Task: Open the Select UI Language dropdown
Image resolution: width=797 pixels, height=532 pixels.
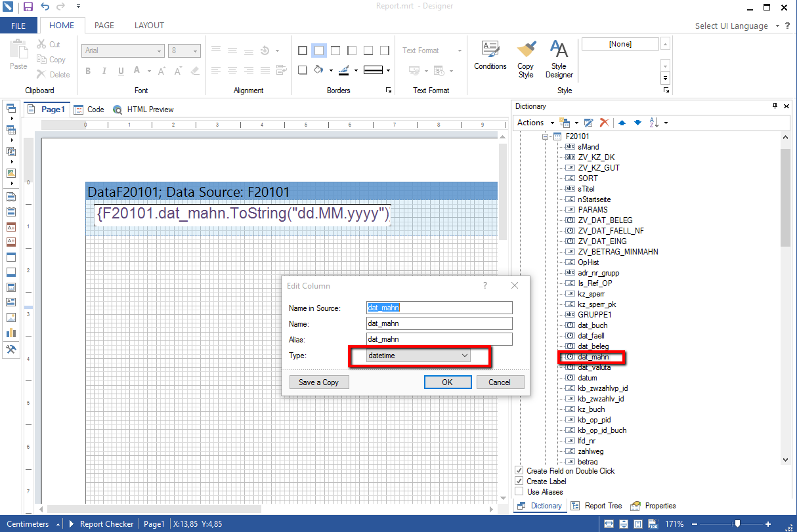Action: coord(737,26)
